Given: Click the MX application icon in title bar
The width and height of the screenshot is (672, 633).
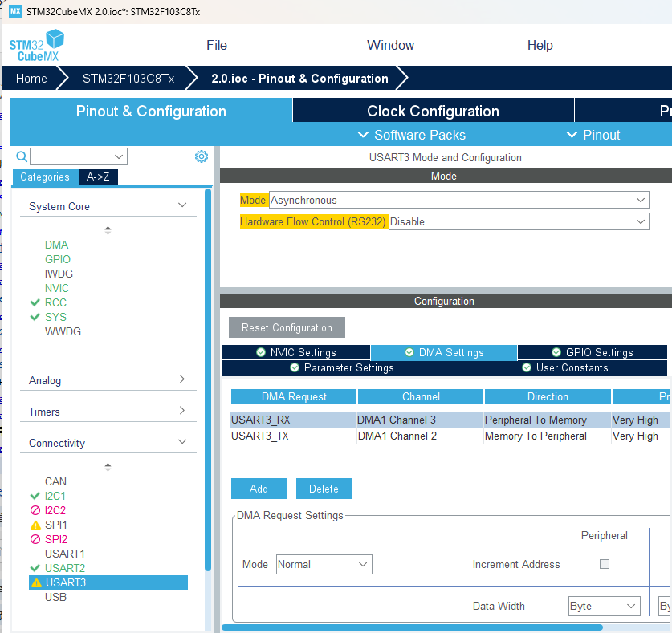Looking at the screenshot, I should tap(15, 11).
